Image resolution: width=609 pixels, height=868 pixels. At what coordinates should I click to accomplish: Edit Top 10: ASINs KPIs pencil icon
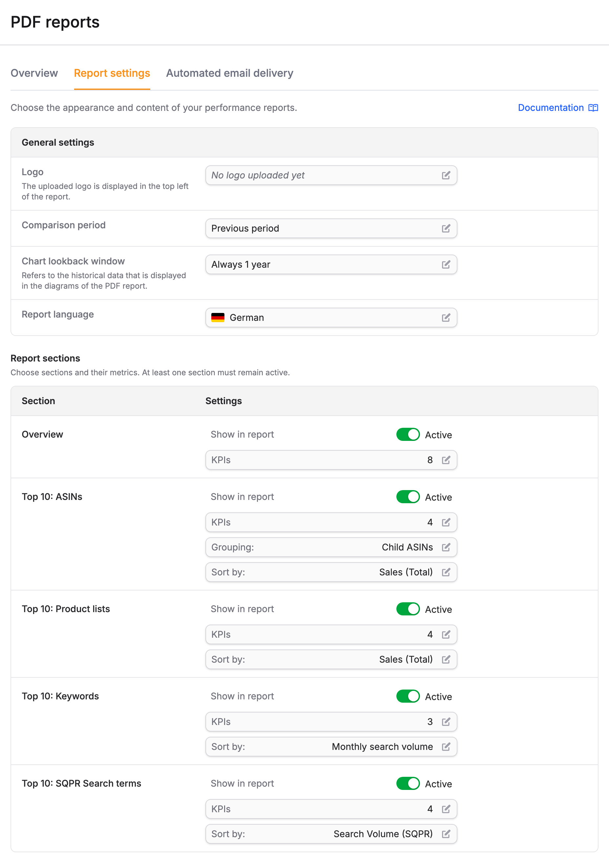[x=446, y=523]
